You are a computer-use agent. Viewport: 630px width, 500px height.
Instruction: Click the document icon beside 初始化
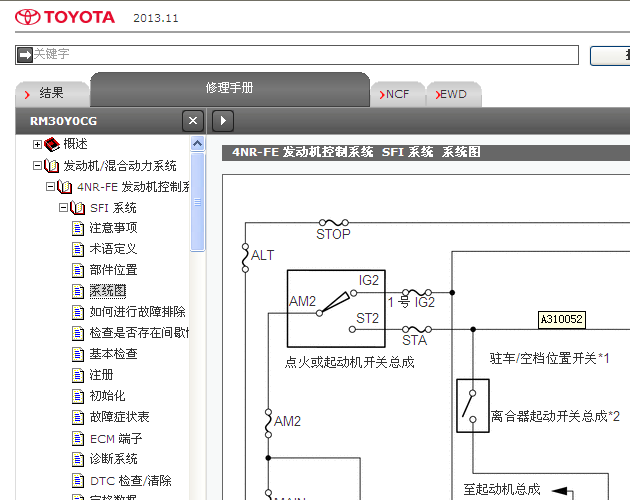click(78, 396)
